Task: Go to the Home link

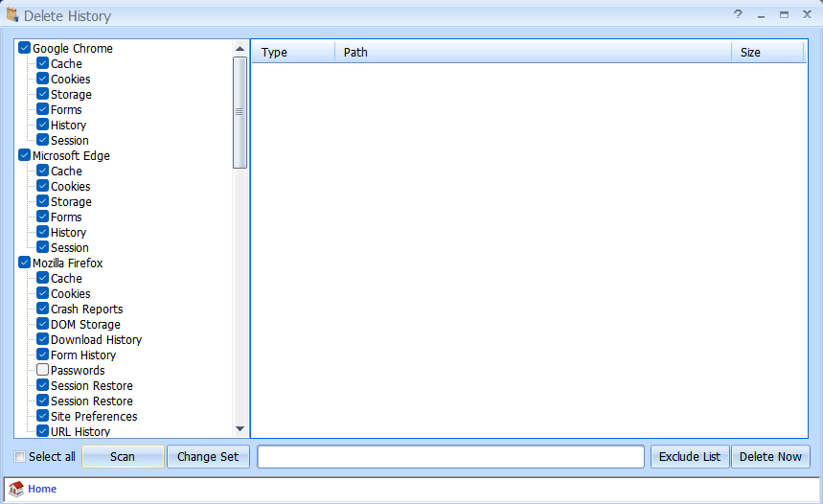Action: click(42, 489)
